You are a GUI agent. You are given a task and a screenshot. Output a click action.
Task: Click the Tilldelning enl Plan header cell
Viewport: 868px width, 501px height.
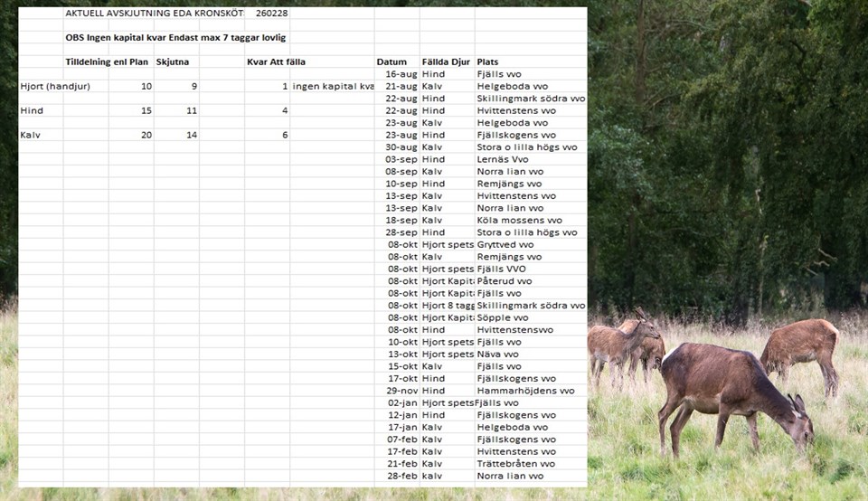[107, 61]
